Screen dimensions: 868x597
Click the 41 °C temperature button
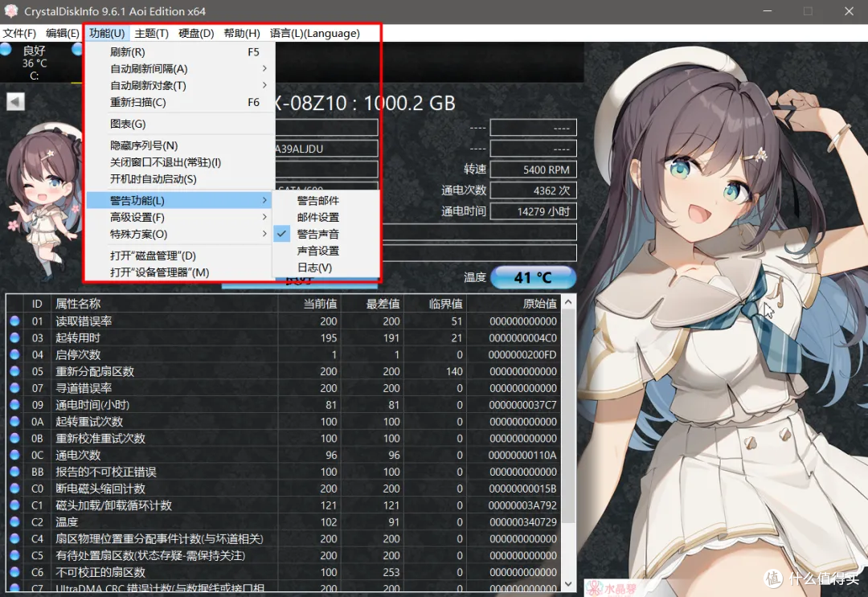(533, 277)
